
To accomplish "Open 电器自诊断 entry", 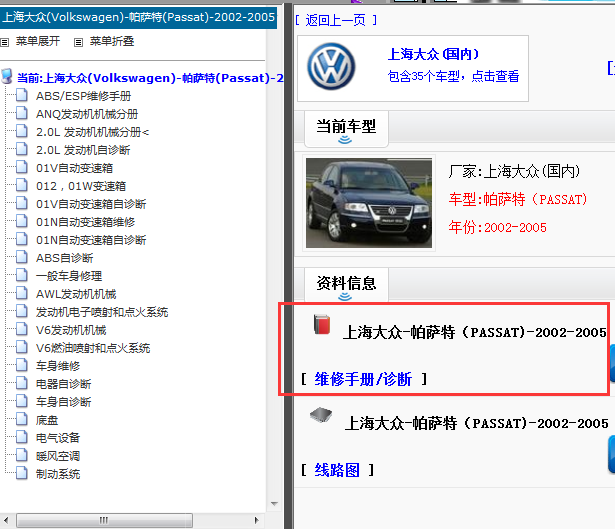I will tap(64, 384).
